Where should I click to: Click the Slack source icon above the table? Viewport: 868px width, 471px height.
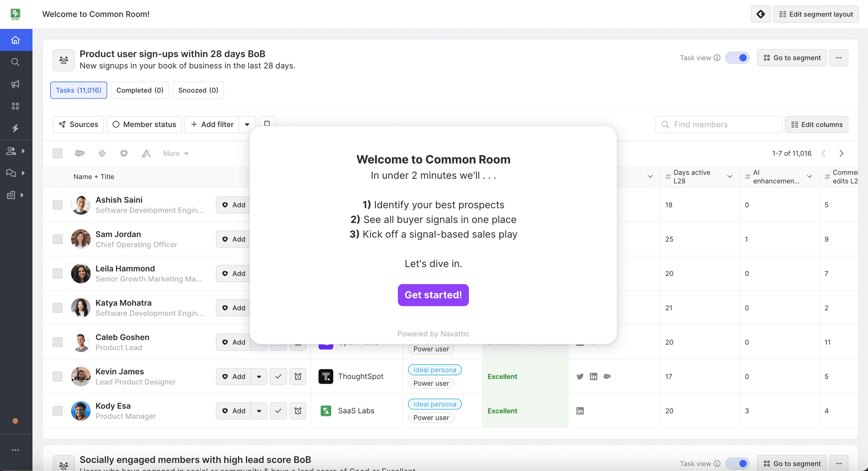(102, 153)
